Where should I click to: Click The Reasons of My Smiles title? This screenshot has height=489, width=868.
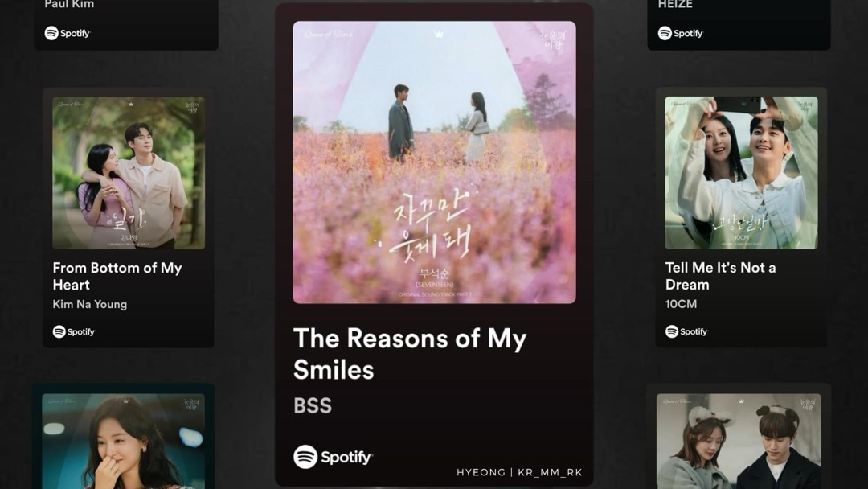pos(410,354)
